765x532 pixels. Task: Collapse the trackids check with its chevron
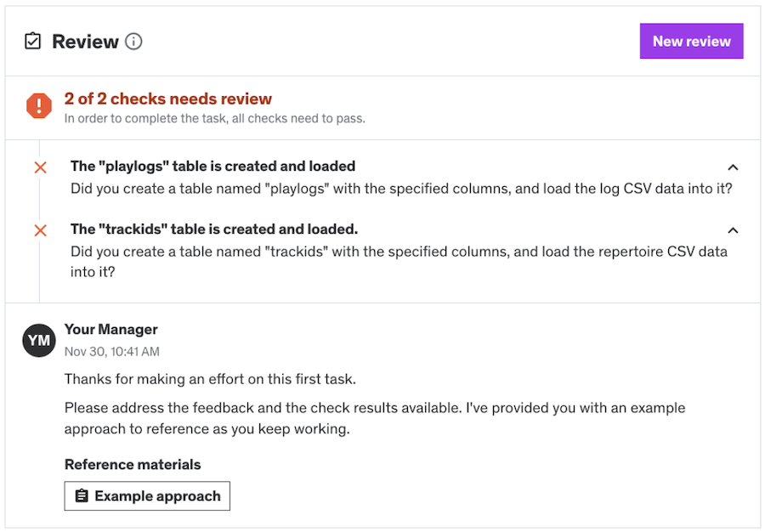tap(733, 230)
